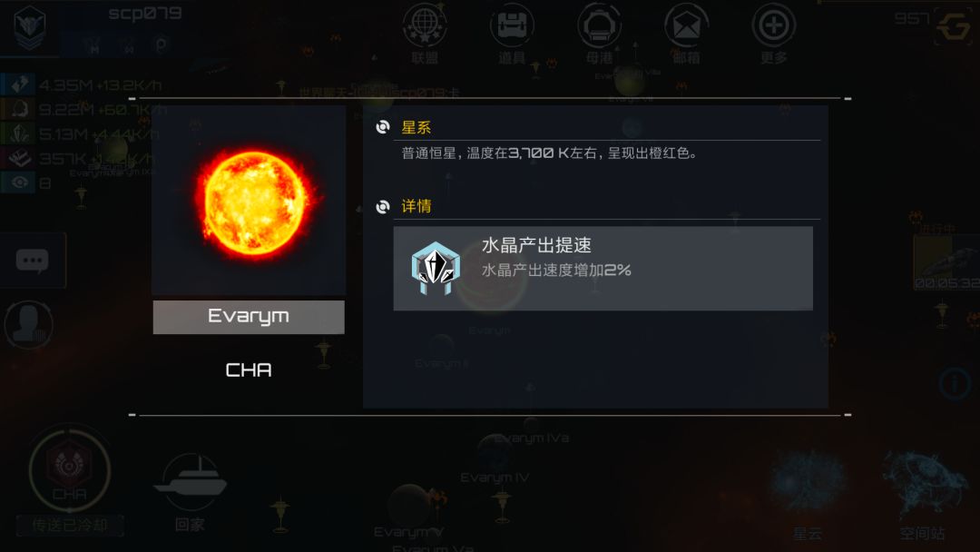
Task: Open the 邮箱 mailbox icon
Action: 686,26
